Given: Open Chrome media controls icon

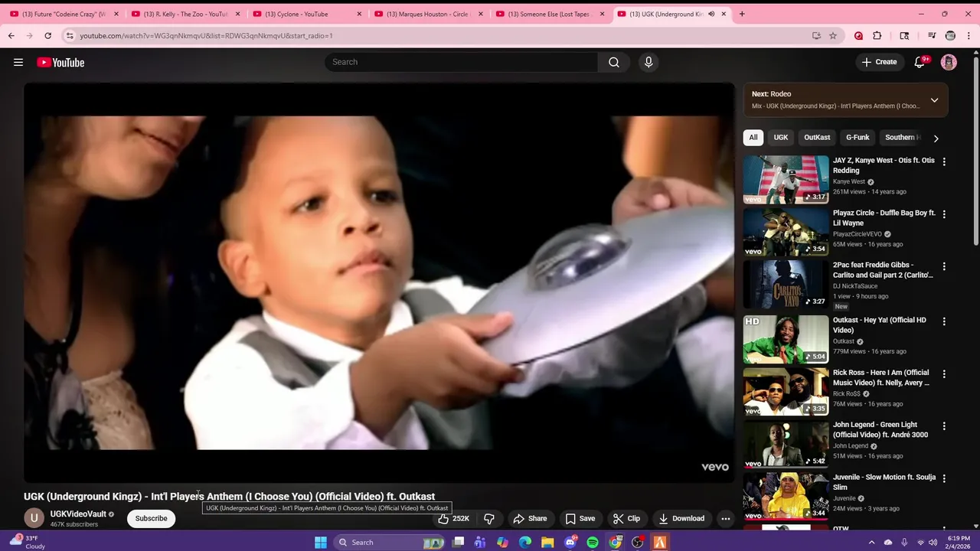Looking at the screenshot, I should click(x=932, y=35).
